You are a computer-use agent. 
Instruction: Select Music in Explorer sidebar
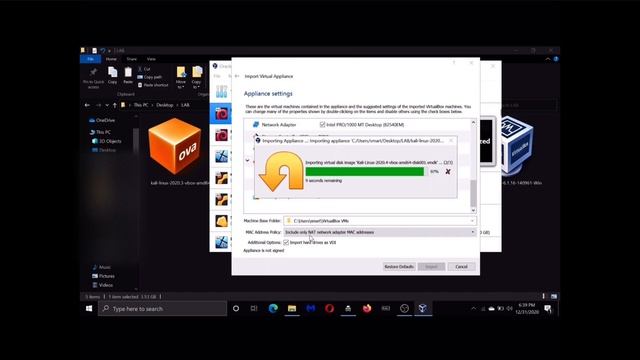[102, 267]
